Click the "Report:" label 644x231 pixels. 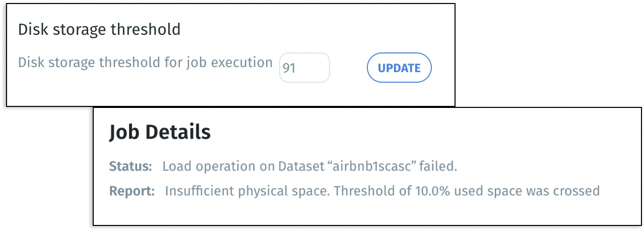[132, 191]
